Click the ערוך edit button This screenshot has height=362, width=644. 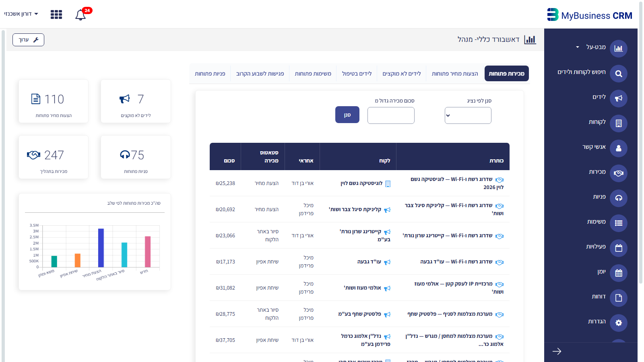pos(28,40)
